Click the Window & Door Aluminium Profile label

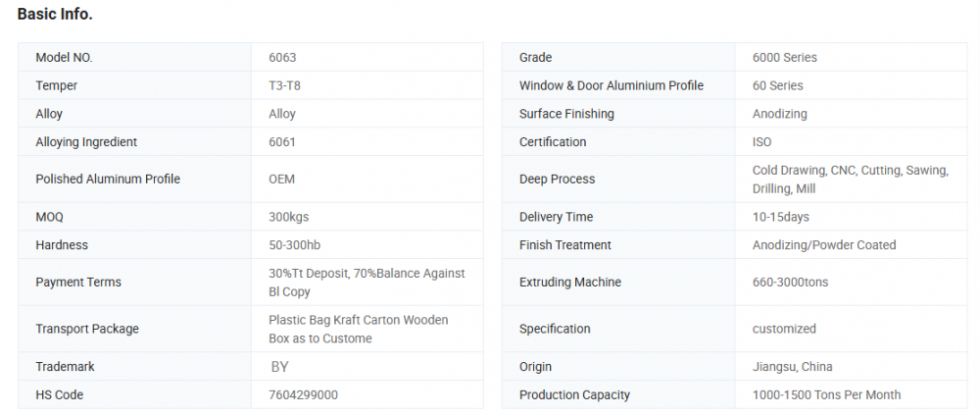pyautogui.click(x=611, y=85)
